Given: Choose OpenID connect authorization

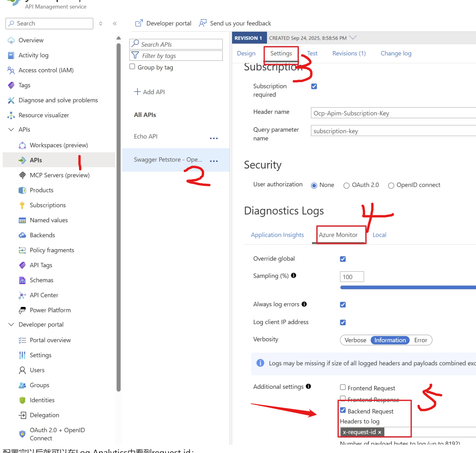Looking at the screenshot, I should click(391, 185).
